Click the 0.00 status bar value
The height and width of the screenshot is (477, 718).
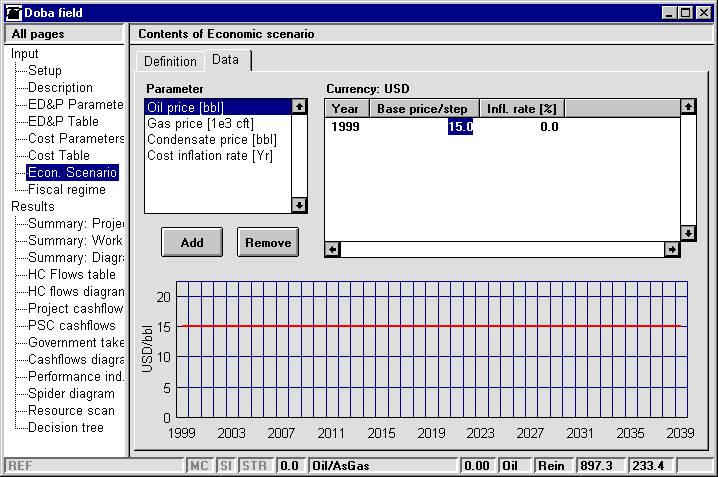(477, 466)
